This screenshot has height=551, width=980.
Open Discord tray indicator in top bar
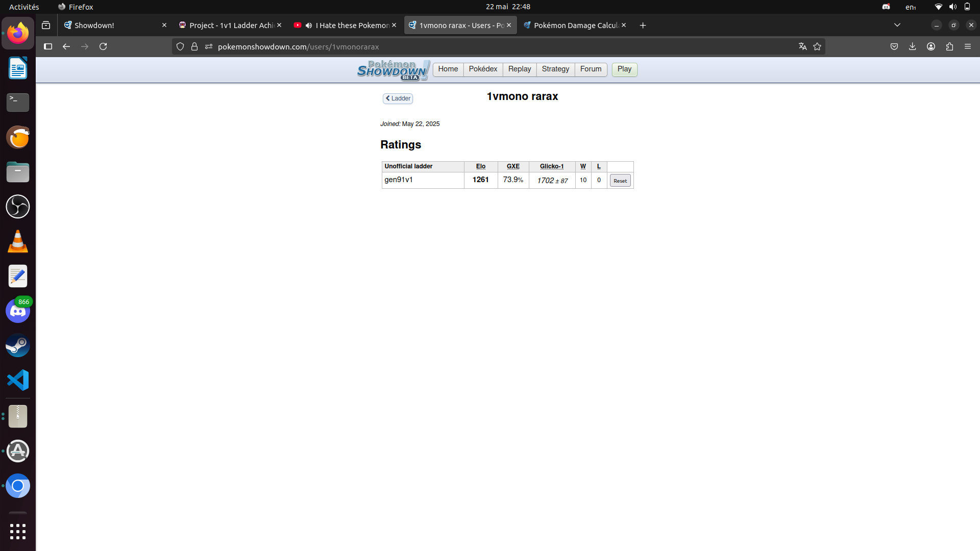(x=886, y=7)
